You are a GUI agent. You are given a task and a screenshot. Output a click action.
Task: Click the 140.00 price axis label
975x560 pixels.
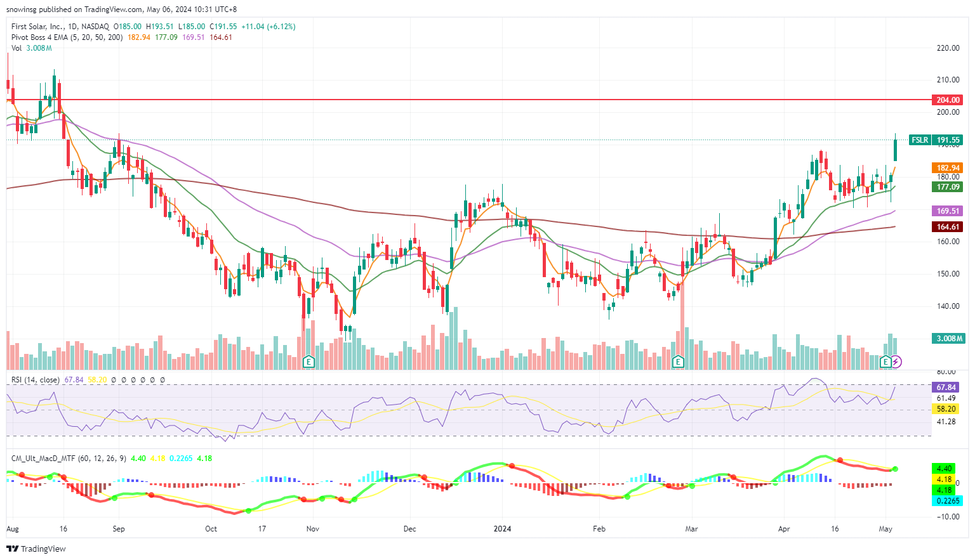[948, 306]
